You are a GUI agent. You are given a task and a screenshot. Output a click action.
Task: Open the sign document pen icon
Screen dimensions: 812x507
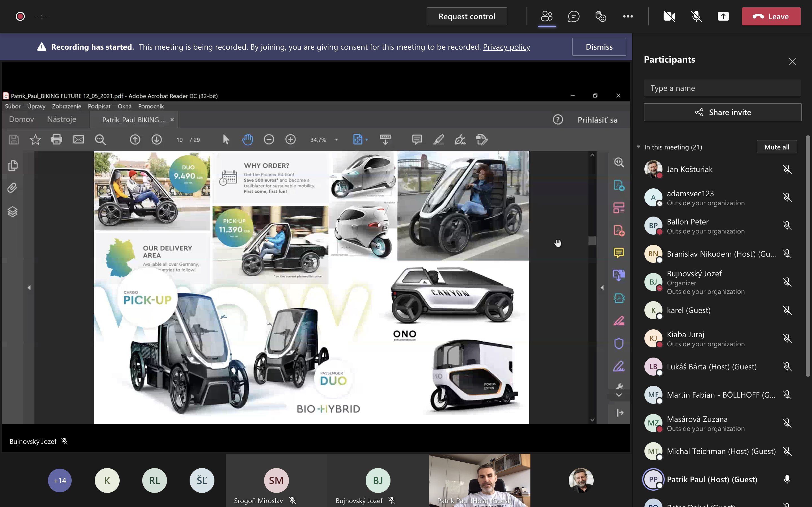[x=460, y=140]
